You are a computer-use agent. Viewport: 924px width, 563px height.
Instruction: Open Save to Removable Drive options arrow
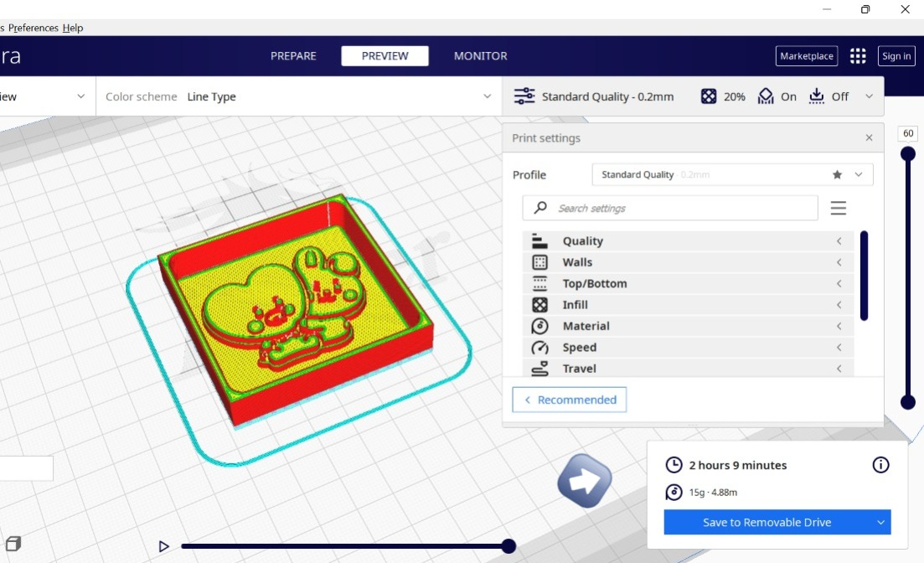point(880,522)
